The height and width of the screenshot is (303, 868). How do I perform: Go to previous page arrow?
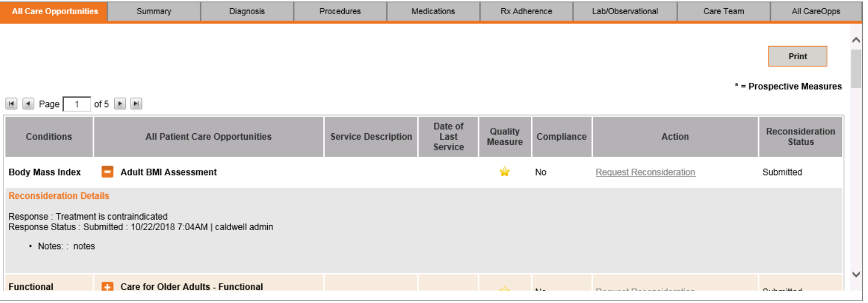[28, 104]
